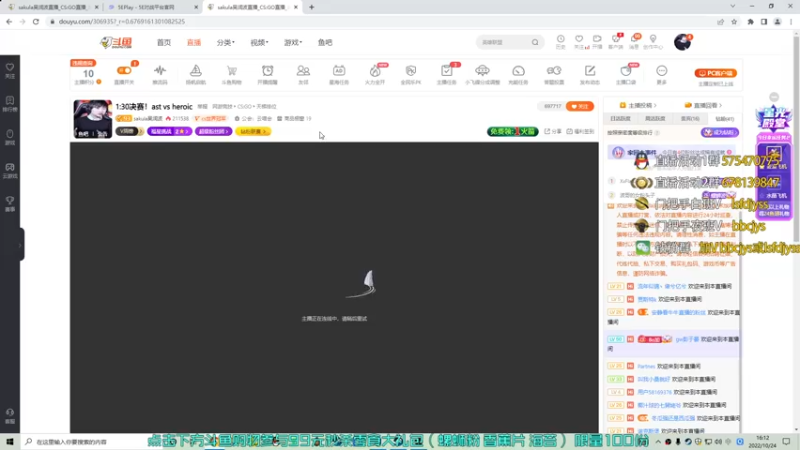This screenshot has height=450, width=800.
Task: Select 直播 in the navigation bar
Action: [x=194, y=42]
